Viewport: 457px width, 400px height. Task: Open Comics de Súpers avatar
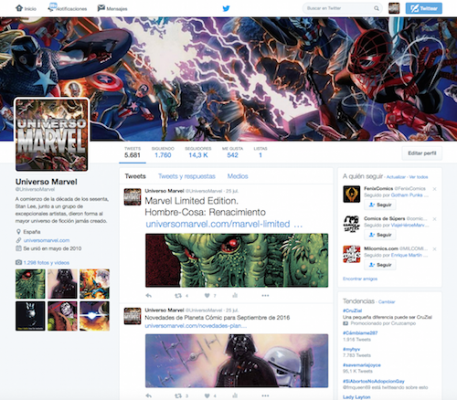[x=352, y=224]
